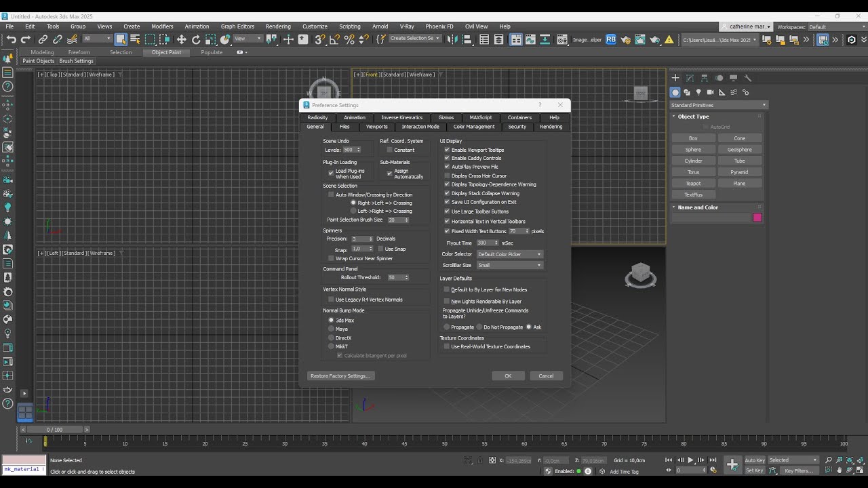Click the magenta object color swatch
This screenshot has height=488, width=868.
(757, 218)
